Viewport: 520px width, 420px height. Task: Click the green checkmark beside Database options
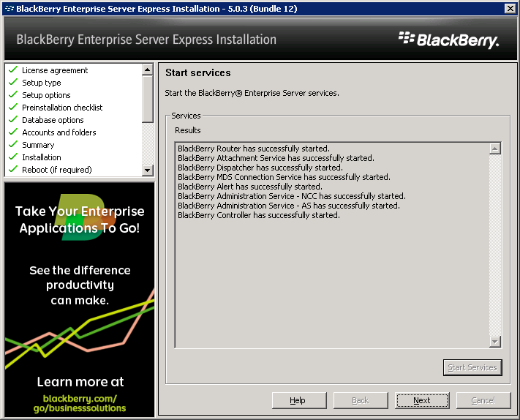click(x=13, y=119)
